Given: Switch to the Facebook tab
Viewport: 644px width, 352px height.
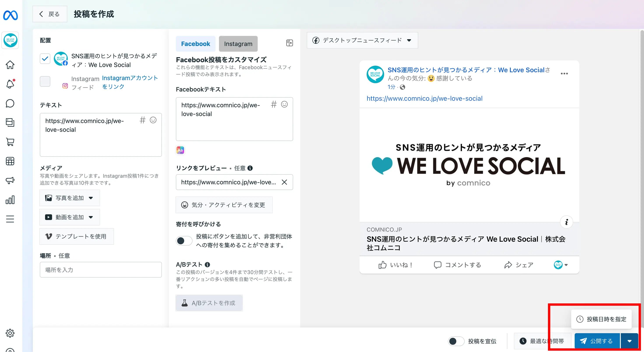Looking at the screenshot, I should pos(196,44).
